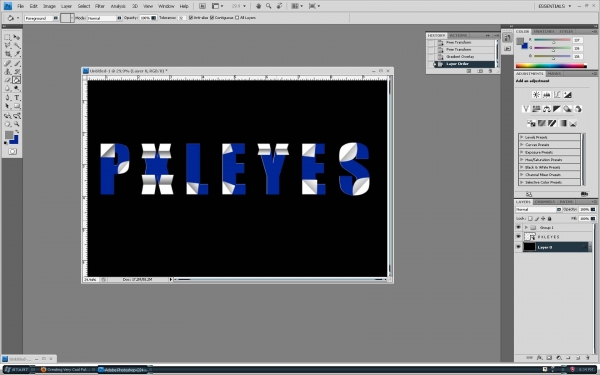
Task: Select the Rectangle shape tool
Action: [17, 106]
